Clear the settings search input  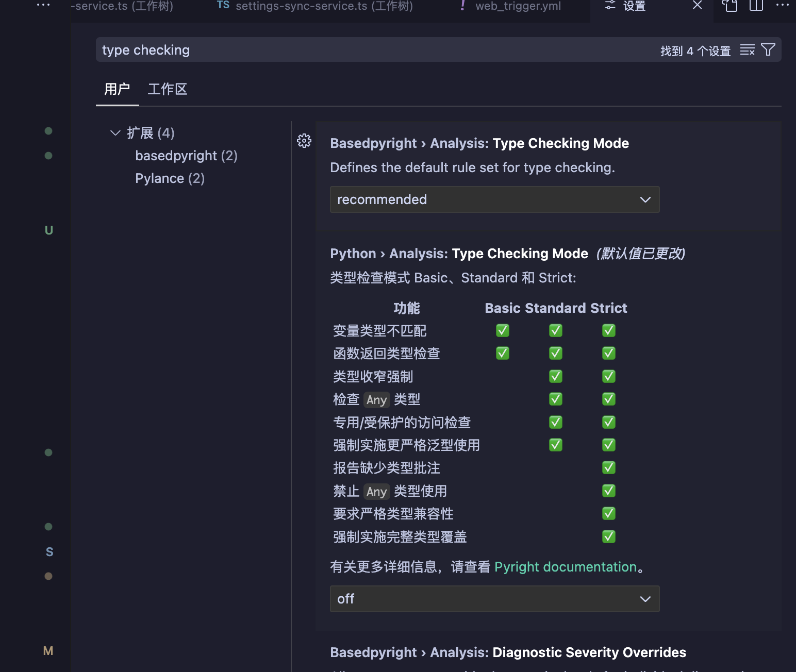pyautogui.click(x=747, y=50)
